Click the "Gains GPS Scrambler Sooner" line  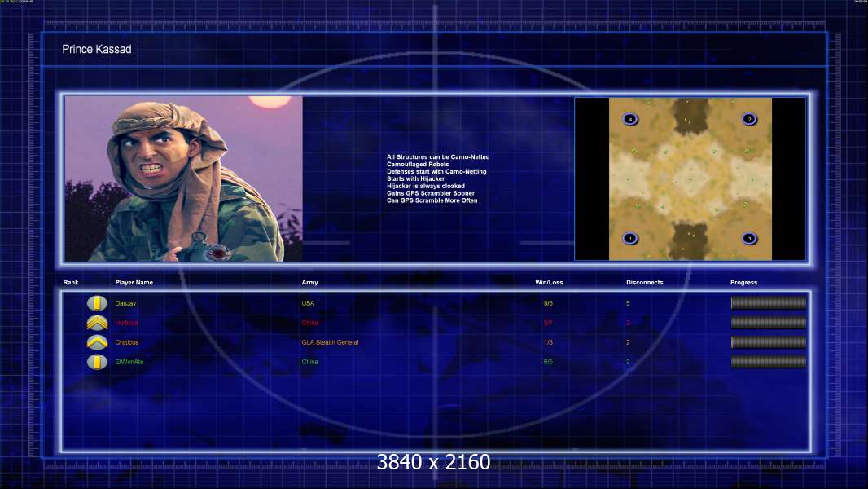431,193
